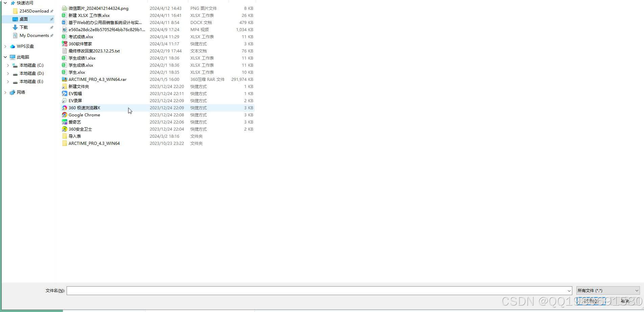Viewport: 644px width, 312px height.
Task: Select the 基于Web的办公用品销售系统 DOCX document icon
Action: tap(65, 22)
